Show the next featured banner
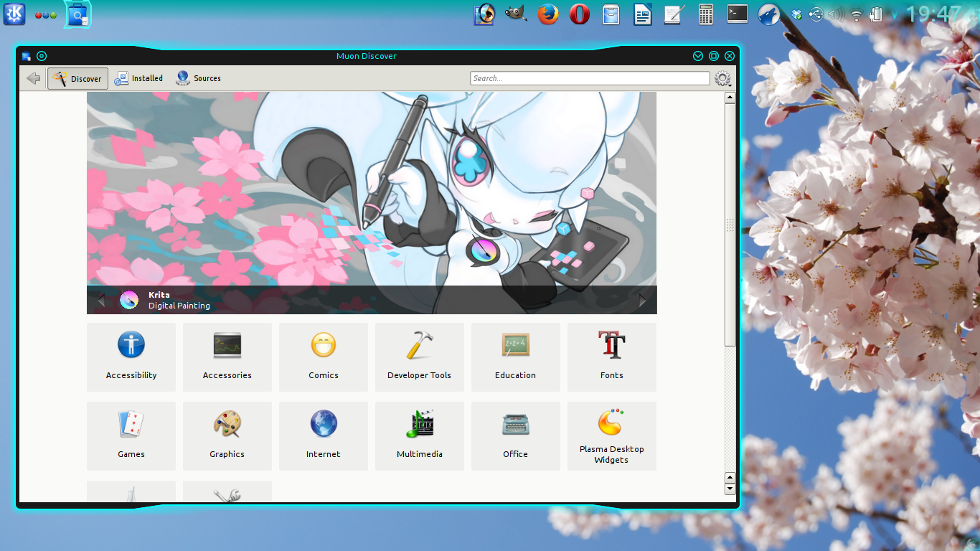 [x=643, y=301]
